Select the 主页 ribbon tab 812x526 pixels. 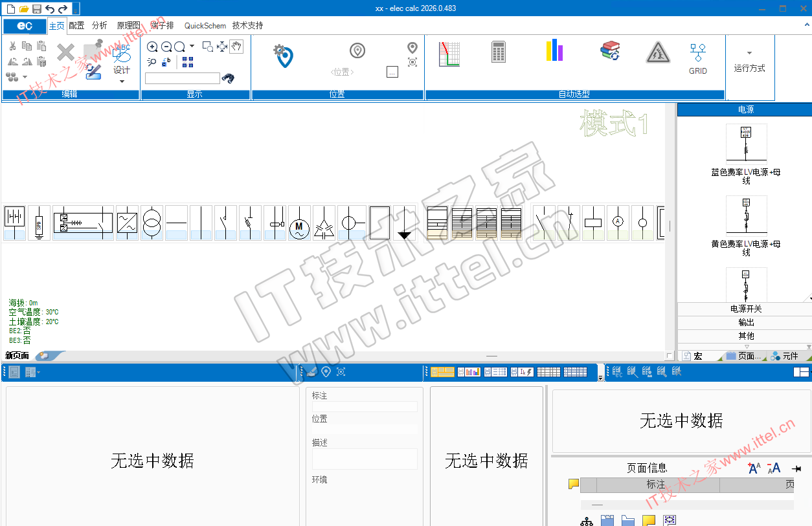pos(57,26)
